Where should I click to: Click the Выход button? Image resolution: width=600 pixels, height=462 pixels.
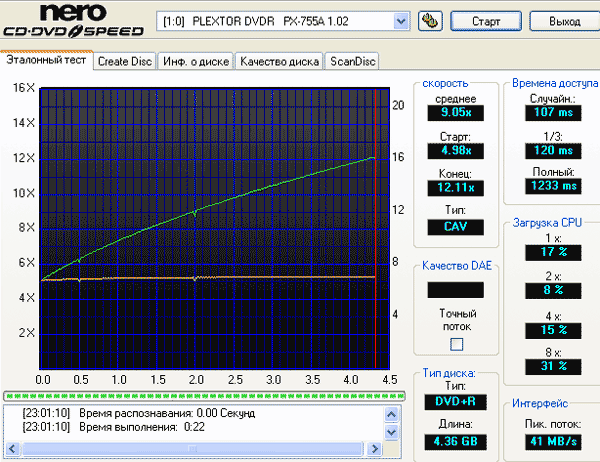564,21
